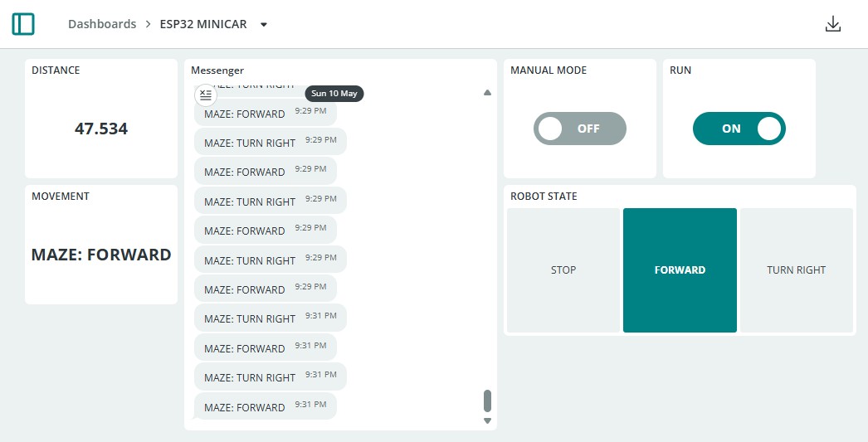Go to Dashboards breadcrumb link
Image resolution: width=868 pixels, height=442 pixels.
click(x=102, y=24)
